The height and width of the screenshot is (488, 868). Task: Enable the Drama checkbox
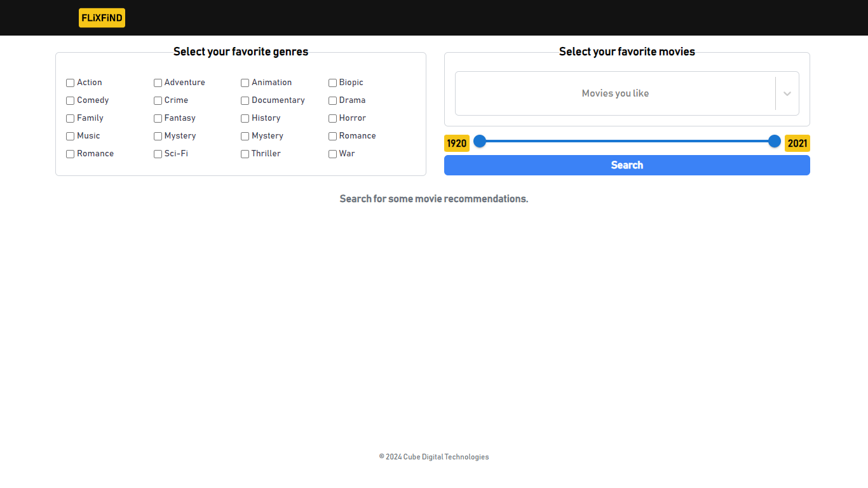click(332, 101)
